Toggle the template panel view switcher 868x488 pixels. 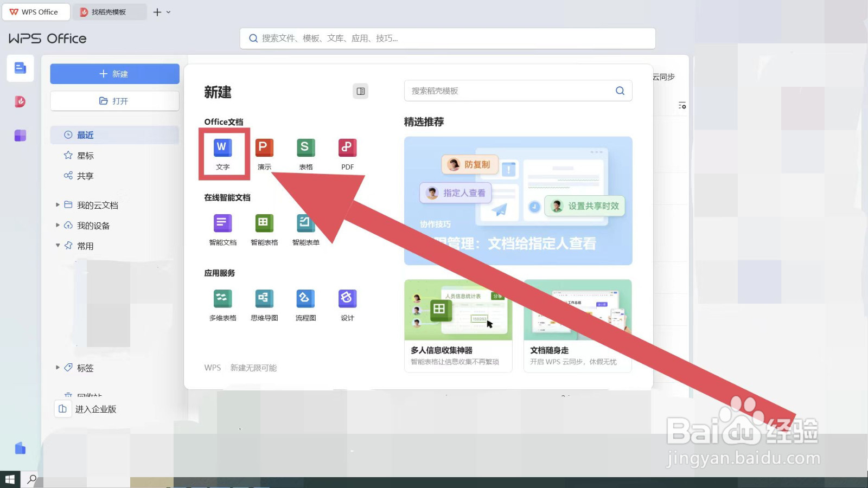360,91
